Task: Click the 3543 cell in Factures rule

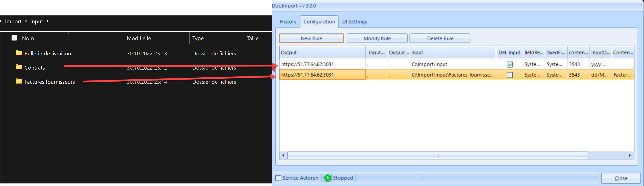Action: (x=578, y=75)
